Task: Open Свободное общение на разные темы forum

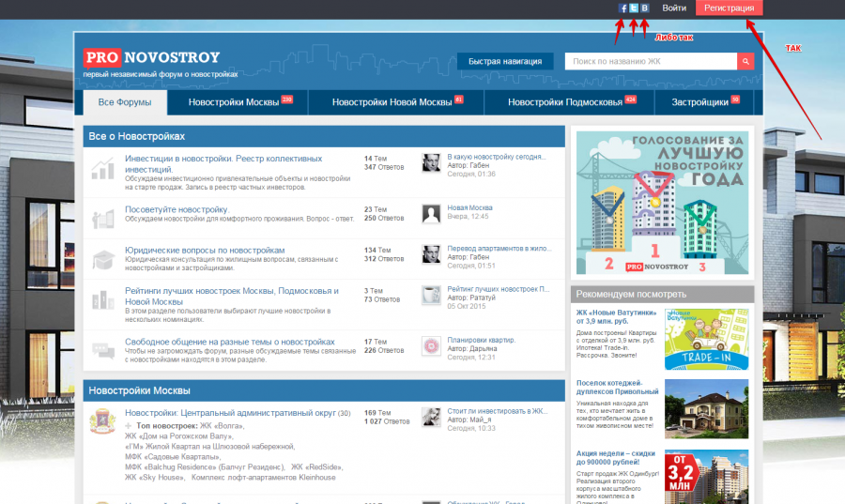Action: click(x=230, y=342)
